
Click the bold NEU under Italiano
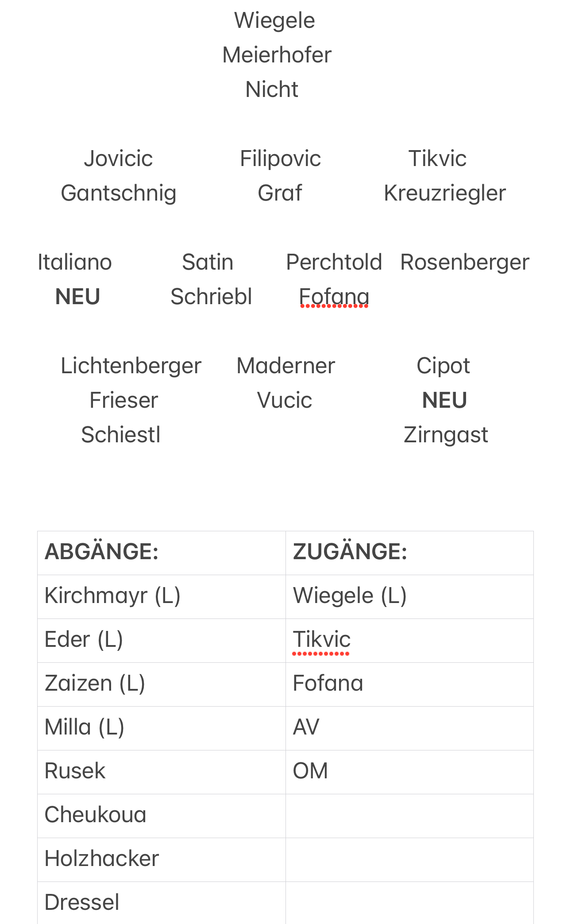tap(77, 297)
